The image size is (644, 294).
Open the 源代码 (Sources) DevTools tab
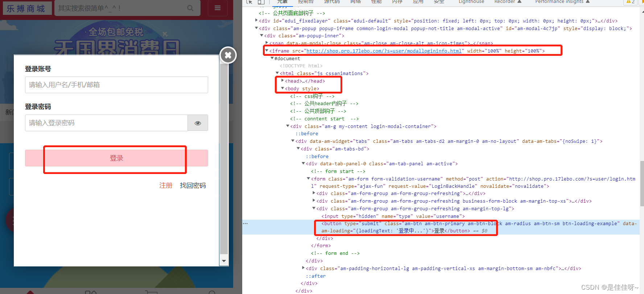(x=332, y=2)
